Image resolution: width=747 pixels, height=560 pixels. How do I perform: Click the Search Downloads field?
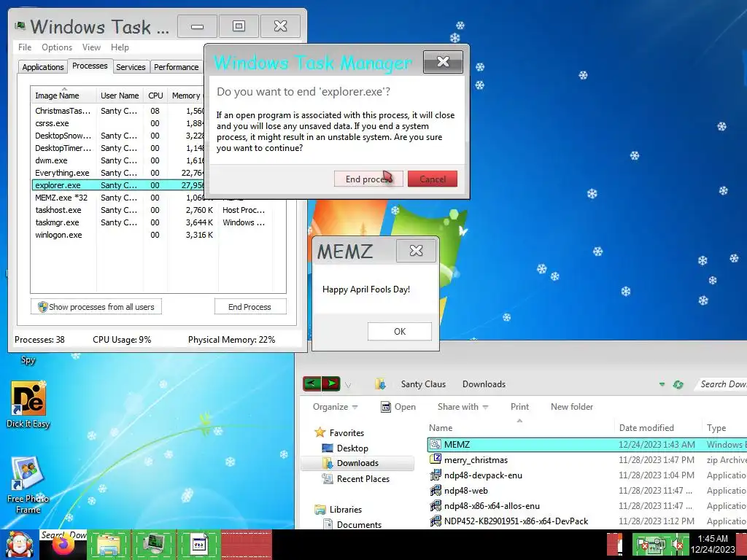[720, 384]
